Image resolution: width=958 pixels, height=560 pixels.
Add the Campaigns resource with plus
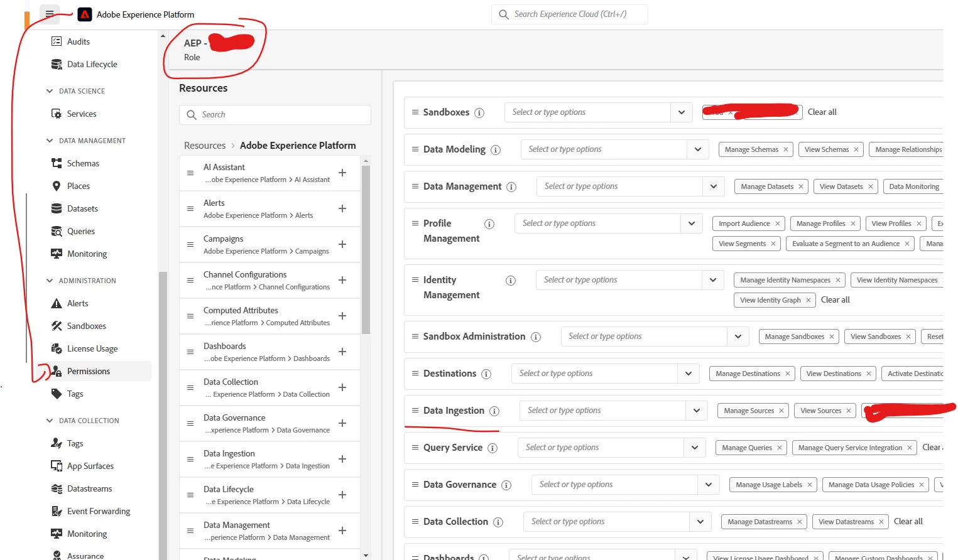click(342, 244)
